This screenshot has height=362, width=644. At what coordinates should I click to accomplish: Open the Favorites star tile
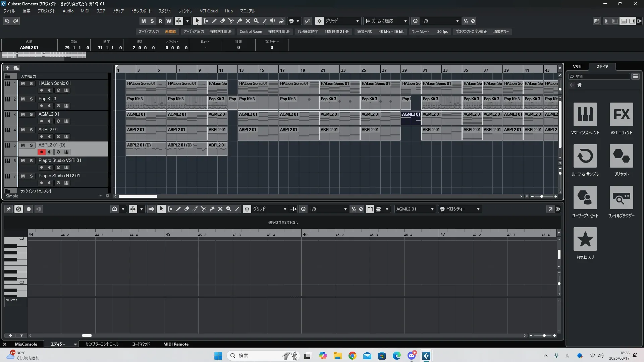585,239
